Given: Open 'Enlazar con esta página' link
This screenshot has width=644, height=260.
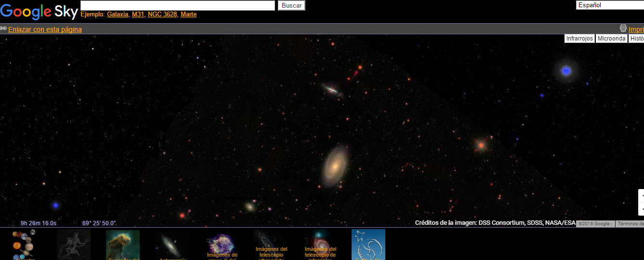Looking at the screenshot, I should (45, 29).
